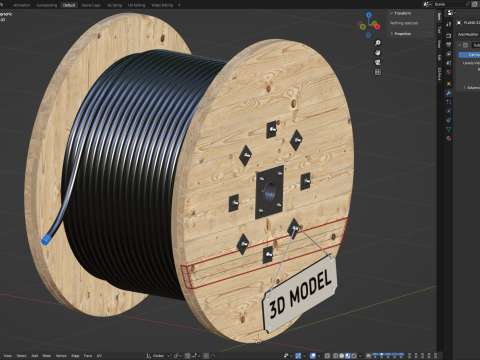Screen dimensions: 480x360
Task: Open the View sidebar tab
Action: tap(439, 44)
